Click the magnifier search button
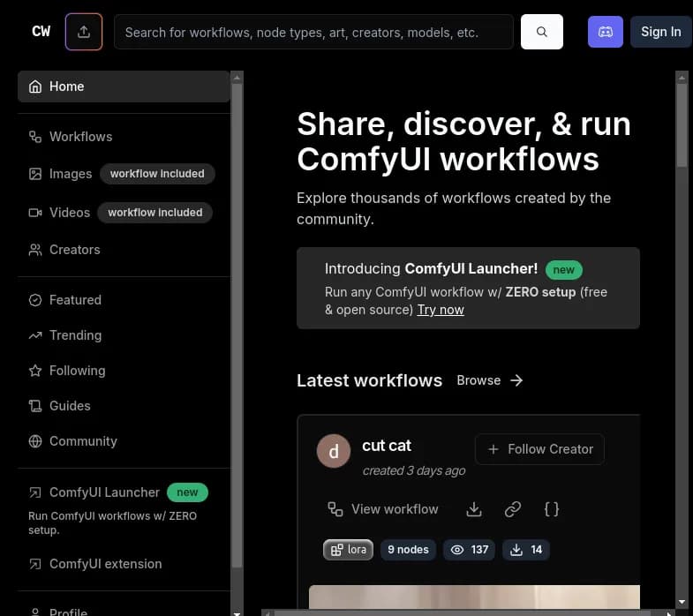 (x=542, y=32)
